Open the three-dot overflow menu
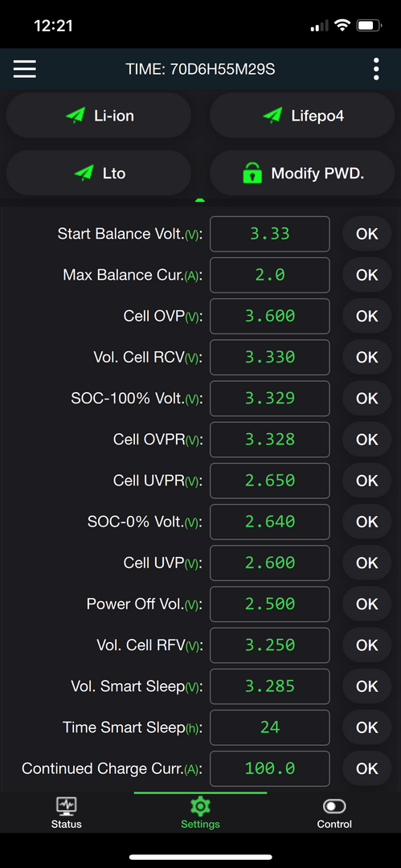Viewport: 401px width, 868px height. coord(376,69)
